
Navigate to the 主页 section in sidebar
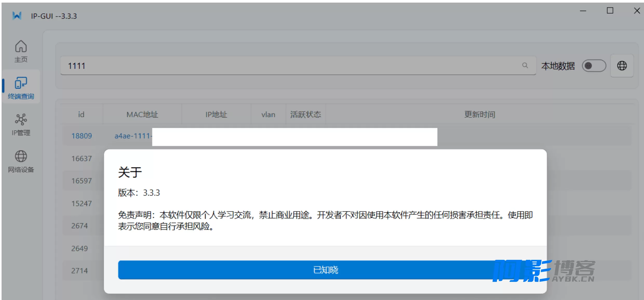click(21, 51)
